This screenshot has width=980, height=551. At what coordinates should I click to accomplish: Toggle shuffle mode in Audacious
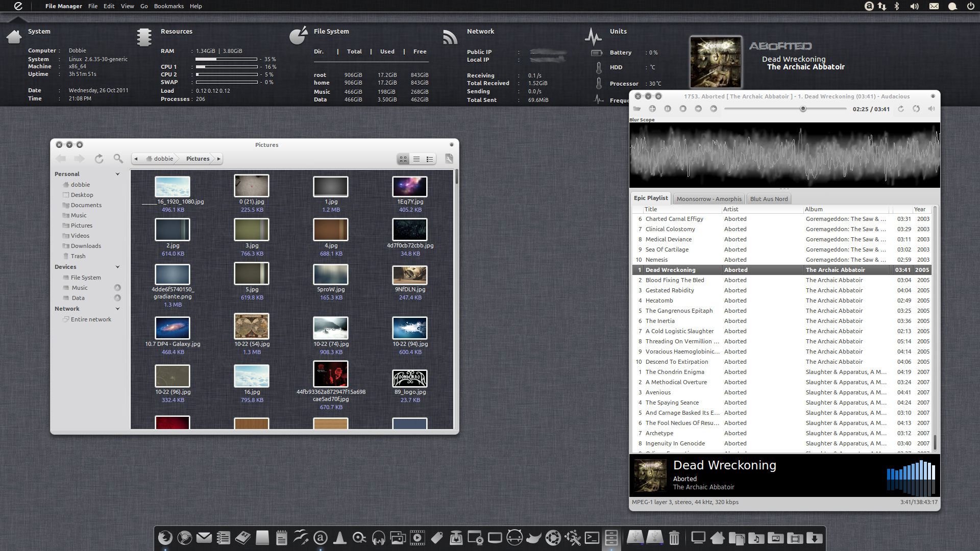[916, 109]
